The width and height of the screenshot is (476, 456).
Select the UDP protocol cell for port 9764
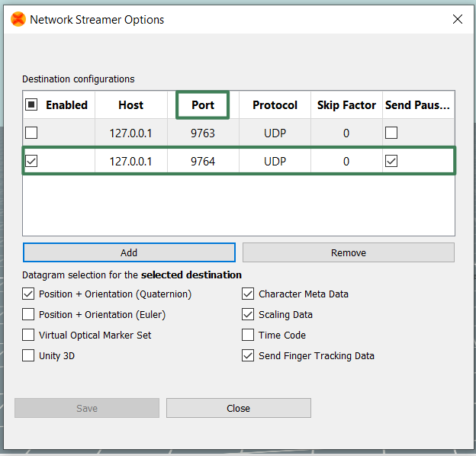(275, 161)
